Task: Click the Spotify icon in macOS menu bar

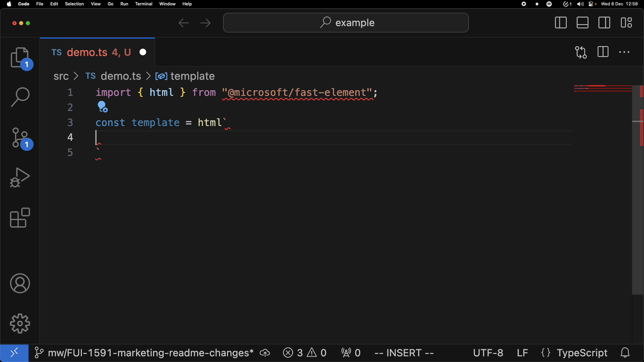Action: [549, 4]
